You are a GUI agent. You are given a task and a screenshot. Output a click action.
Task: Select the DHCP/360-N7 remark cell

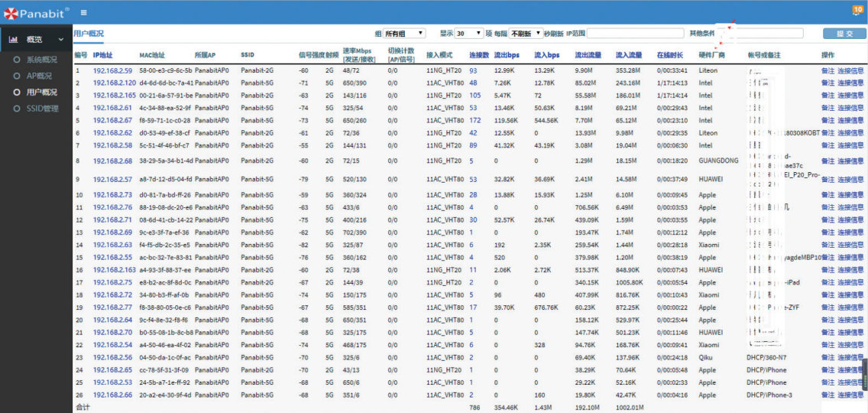tap(766, 357)
